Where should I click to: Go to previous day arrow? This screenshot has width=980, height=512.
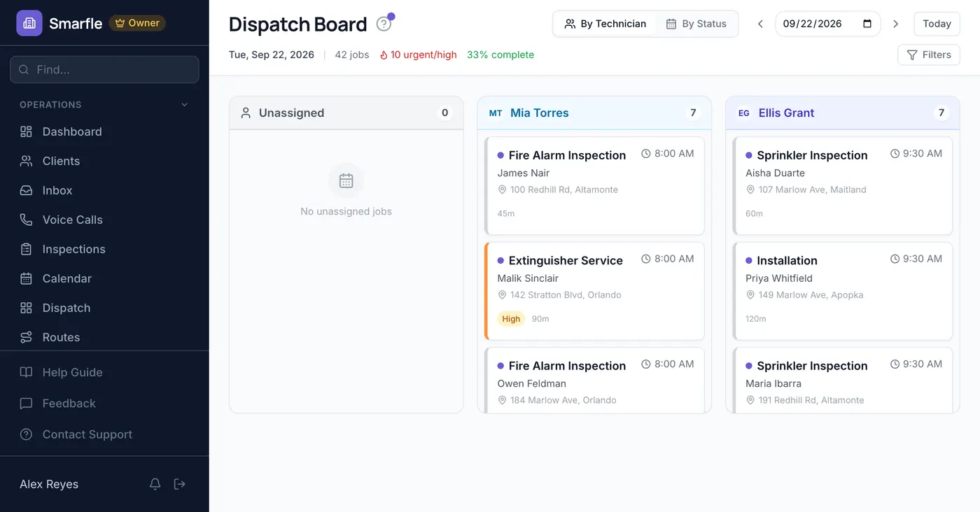760,24
